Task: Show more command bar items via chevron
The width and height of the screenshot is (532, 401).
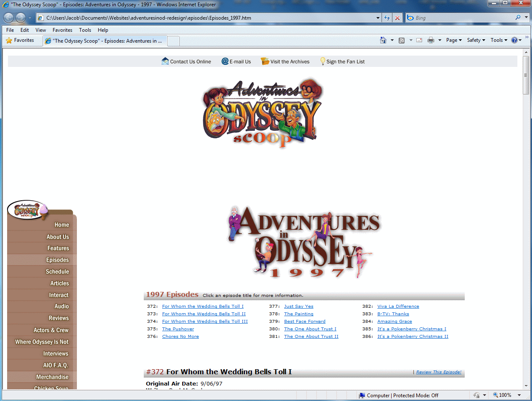Action: 527,37
